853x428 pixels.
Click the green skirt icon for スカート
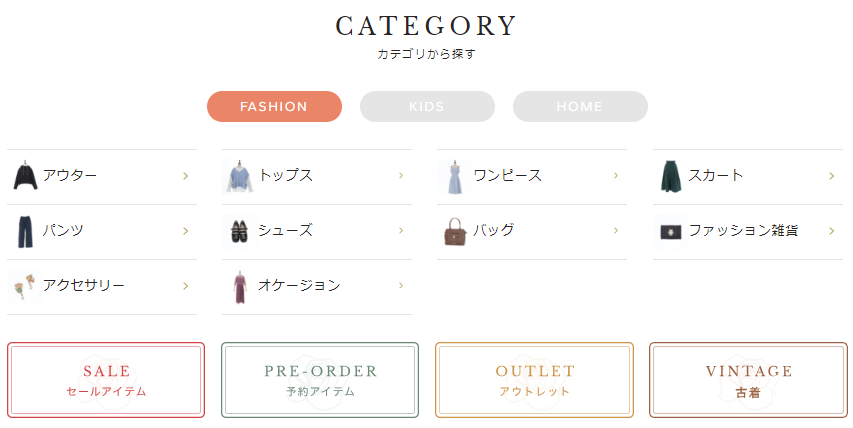[671, 176]
